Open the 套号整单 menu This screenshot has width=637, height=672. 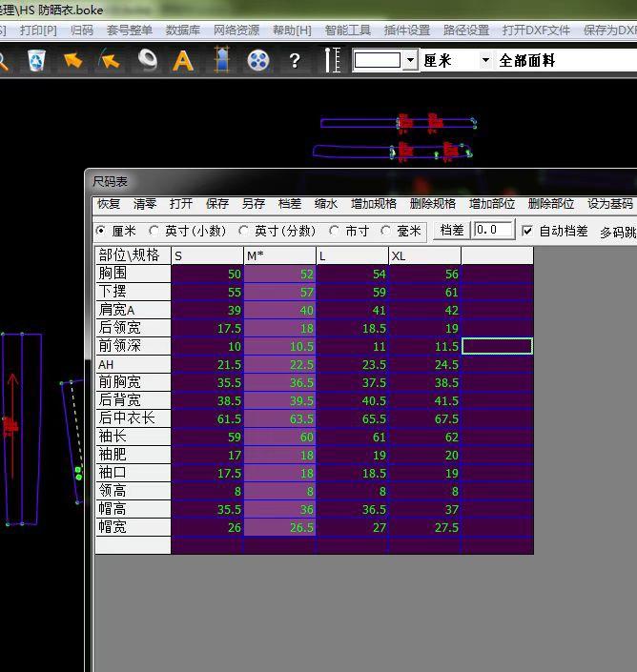click(x=130, y=31)
